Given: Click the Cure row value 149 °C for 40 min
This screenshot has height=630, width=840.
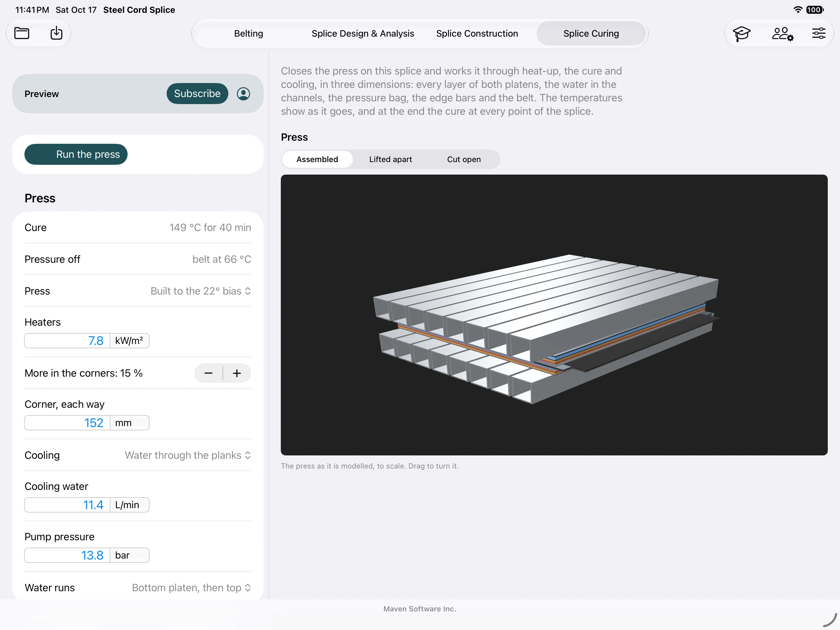Looking at the screenshot, I should (x=210, y=228).
